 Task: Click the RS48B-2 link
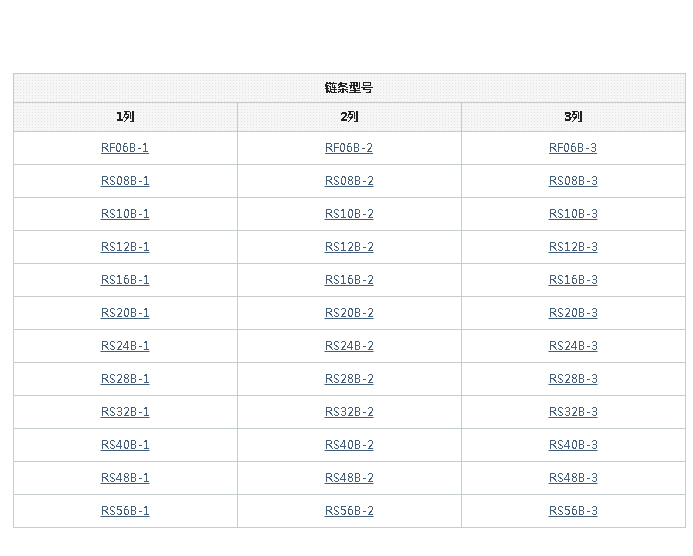(x=349, y=478)
